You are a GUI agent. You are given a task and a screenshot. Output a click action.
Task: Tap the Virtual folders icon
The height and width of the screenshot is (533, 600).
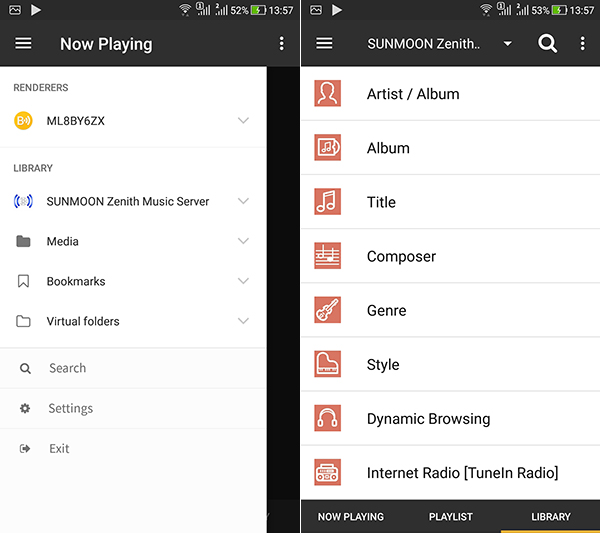tap(23, 321)
